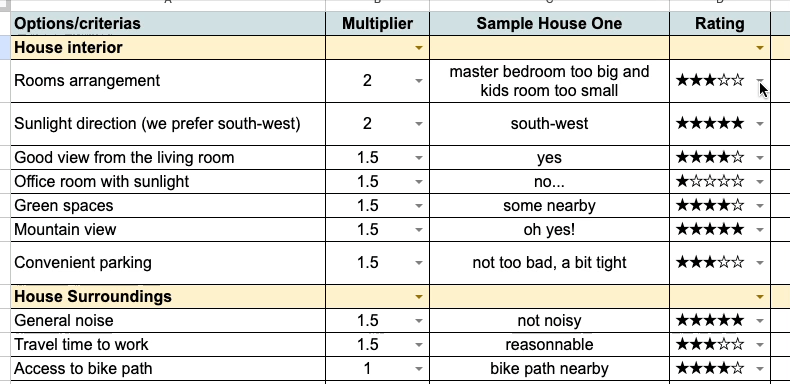Expand House interior multiplier dropdown arrow

[418, 48]
